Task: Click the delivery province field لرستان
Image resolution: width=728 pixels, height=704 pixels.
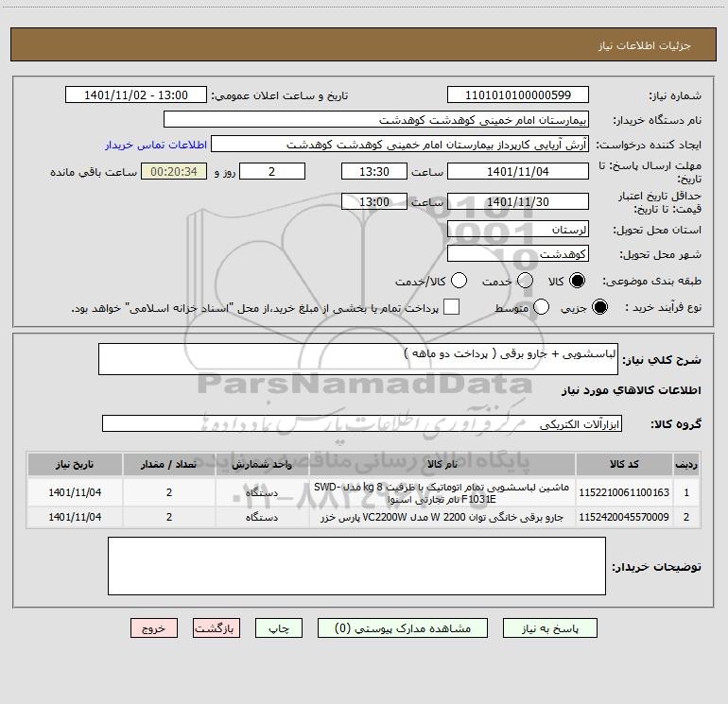Action: click(x=518, y=230)
